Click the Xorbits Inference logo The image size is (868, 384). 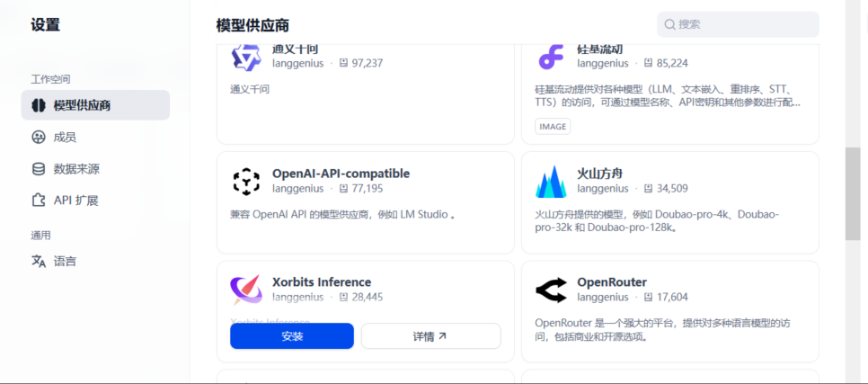(x=246, y=290)
